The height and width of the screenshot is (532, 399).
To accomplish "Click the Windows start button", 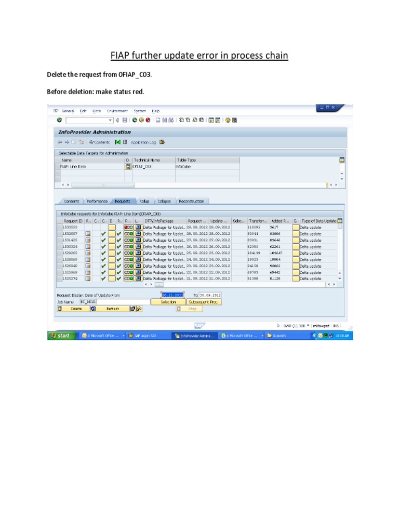I will click(x=61, y=336).
